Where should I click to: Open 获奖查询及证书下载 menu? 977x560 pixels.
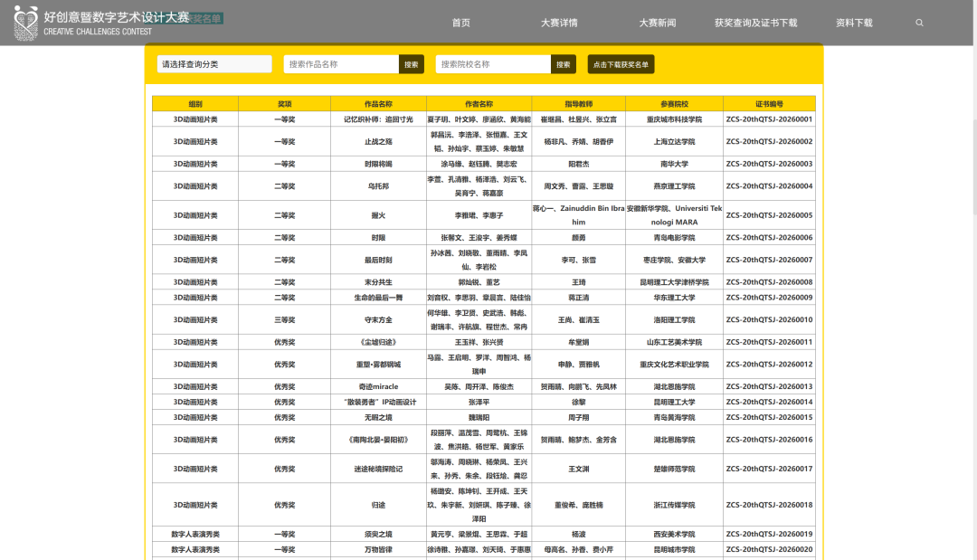(x=755, y=23)
